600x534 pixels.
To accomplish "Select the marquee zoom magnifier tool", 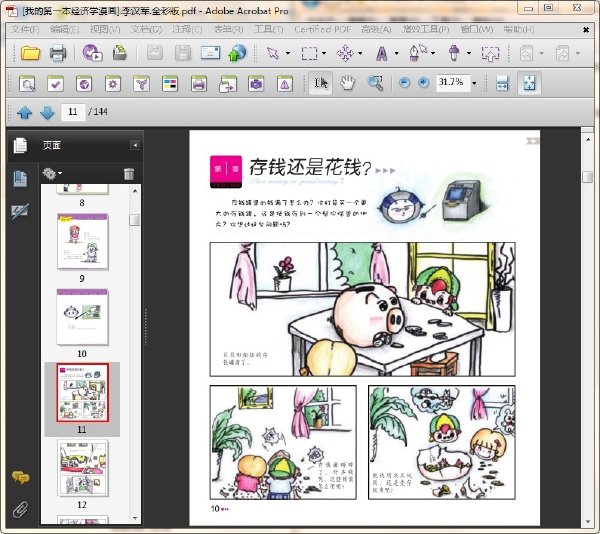I will [375, 83].
